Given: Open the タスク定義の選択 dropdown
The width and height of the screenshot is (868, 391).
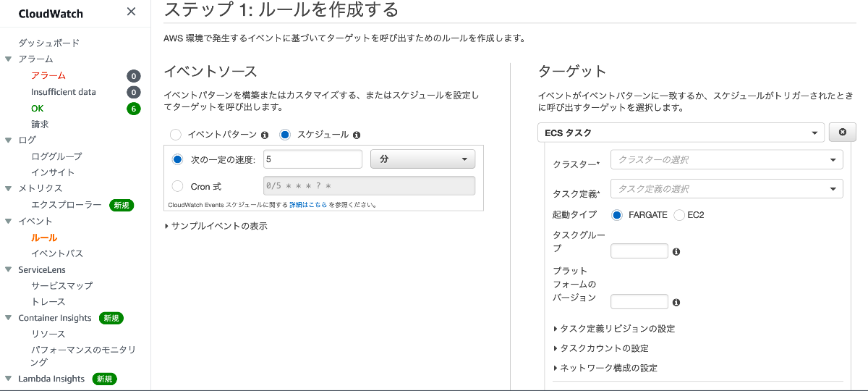Looking at the screenshot, I should pos(727,189).
